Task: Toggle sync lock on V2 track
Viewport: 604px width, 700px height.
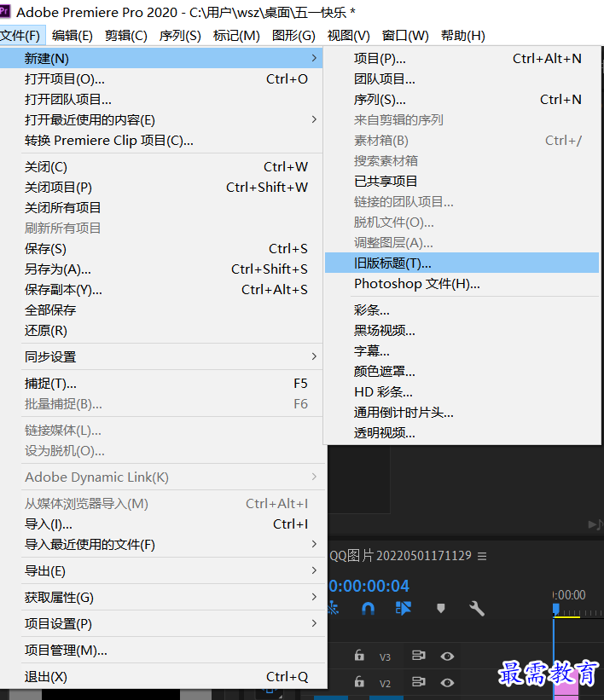Action: point(419,682)
